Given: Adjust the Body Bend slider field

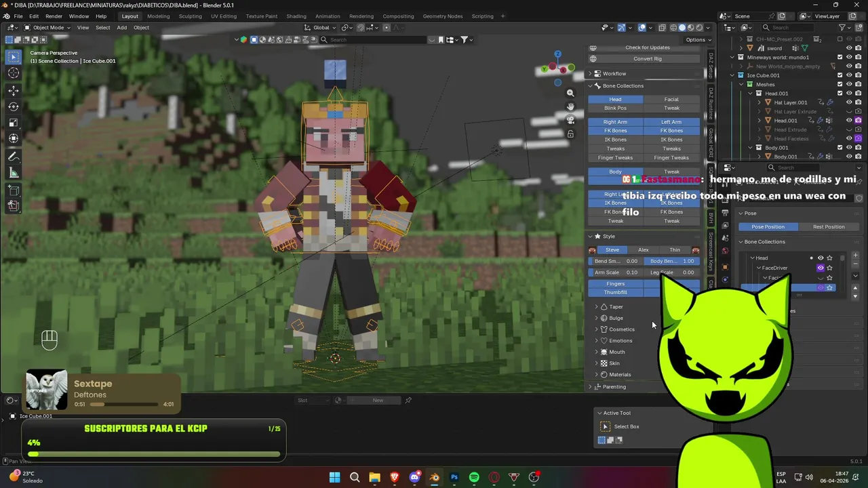Looking at the screenshot, I should (x=672, y=262).
